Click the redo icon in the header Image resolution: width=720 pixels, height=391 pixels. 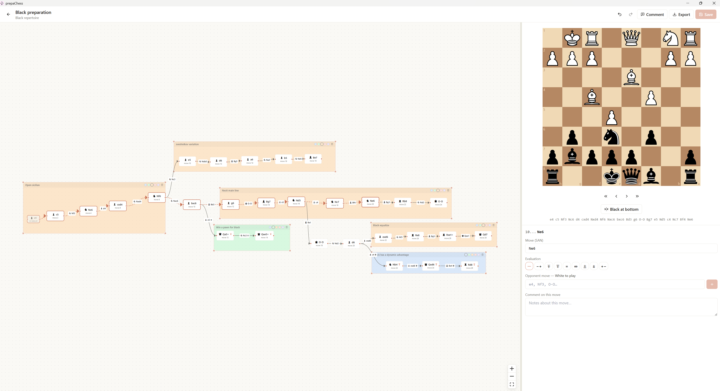tap(630, 14)
